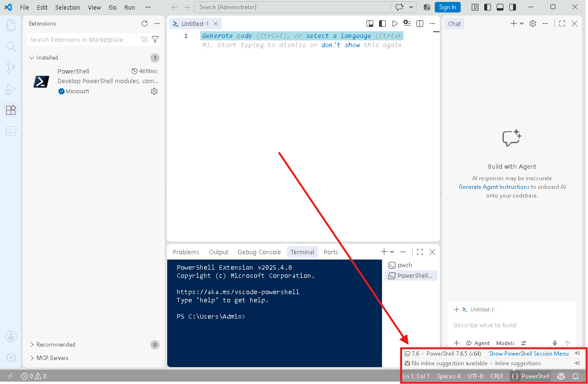Image resolution: width=588 pixels, height=384 pixels.
Task: Filter extensions with funnel icon
Action: 155,39
